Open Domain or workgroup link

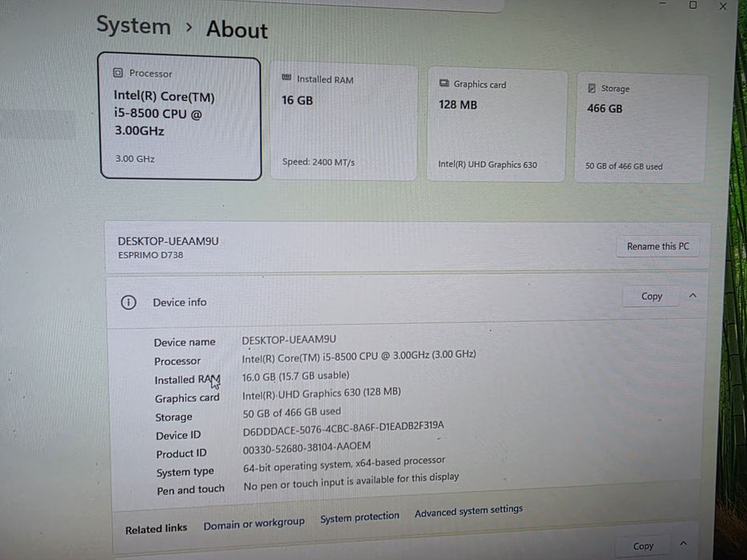click(x=254, y=524)
